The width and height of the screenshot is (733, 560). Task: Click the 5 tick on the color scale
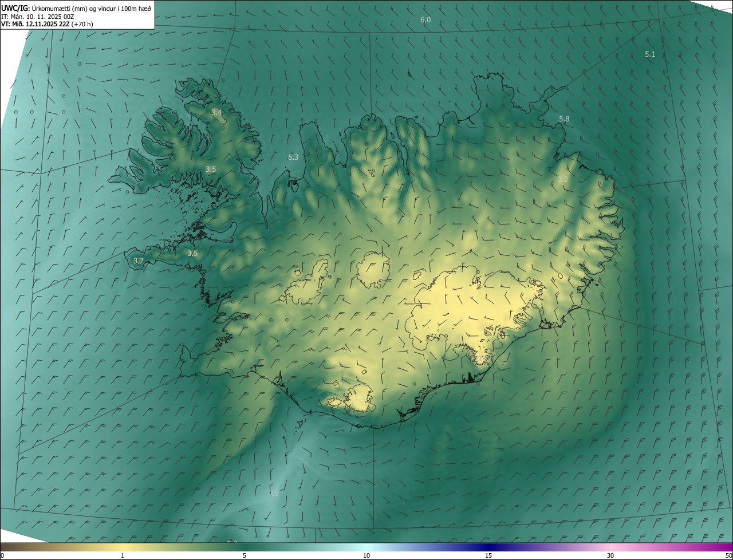pos(245,555)
